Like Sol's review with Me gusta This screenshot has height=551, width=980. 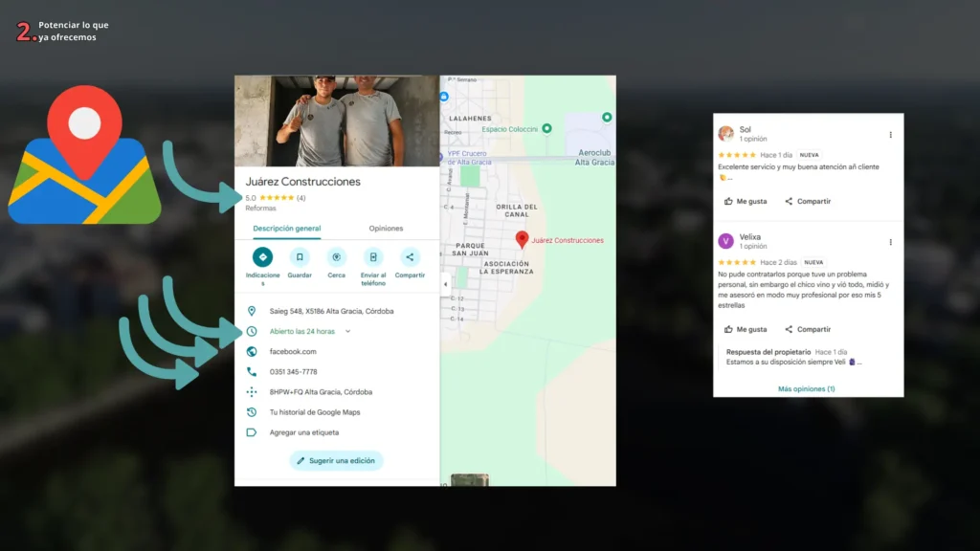(745, 201)
